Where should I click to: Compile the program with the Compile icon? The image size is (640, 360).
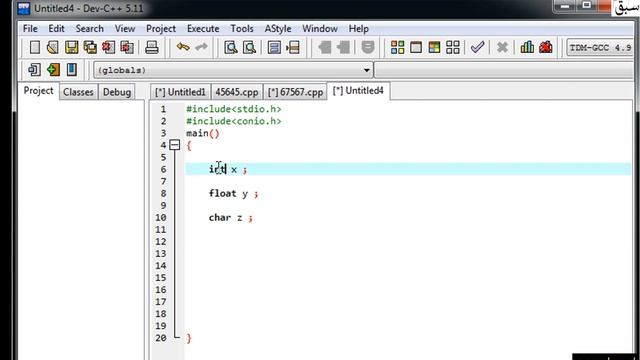397,47
